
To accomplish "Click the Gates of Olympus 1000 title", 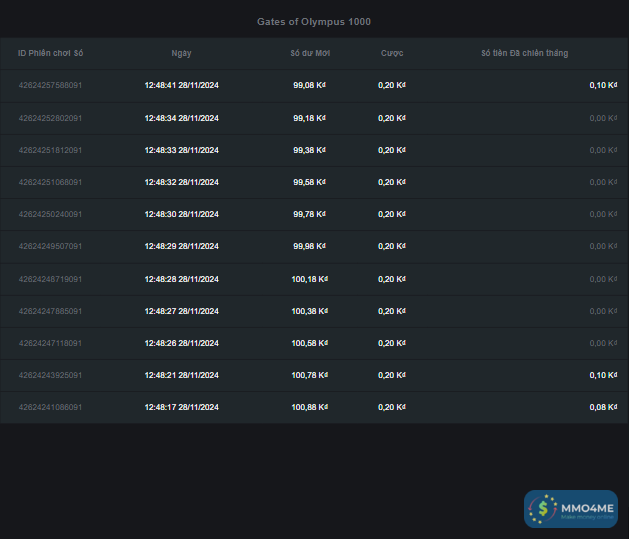I will [x=314, y=22].
